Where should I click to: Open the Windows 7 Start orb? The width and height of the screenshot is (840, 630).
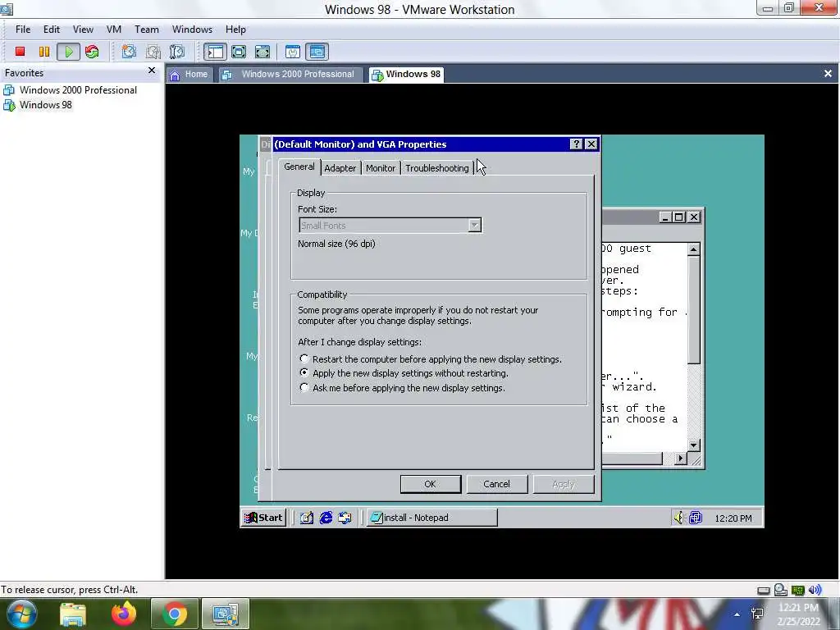coord(22,614)
